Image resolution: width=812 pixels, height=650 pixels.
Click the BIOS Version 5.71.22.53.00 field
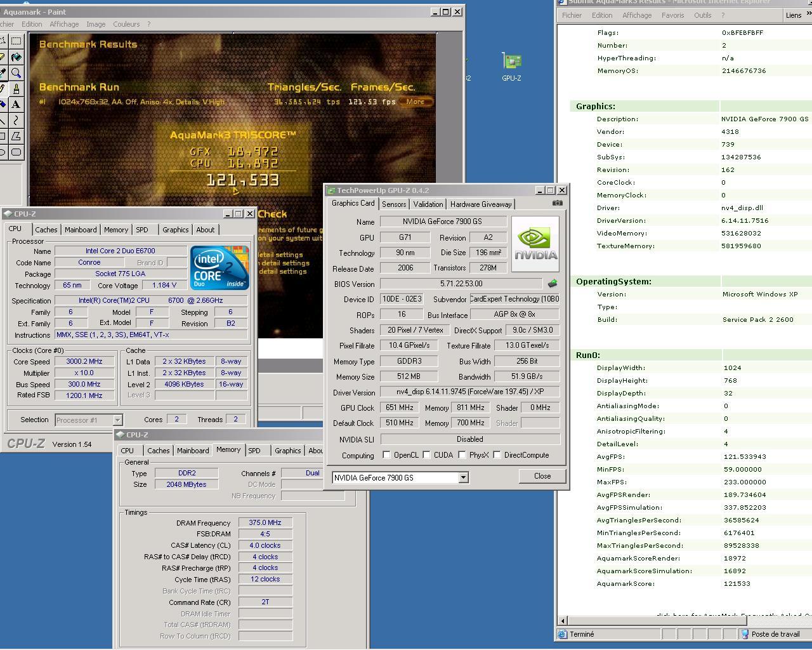point(461,284)
